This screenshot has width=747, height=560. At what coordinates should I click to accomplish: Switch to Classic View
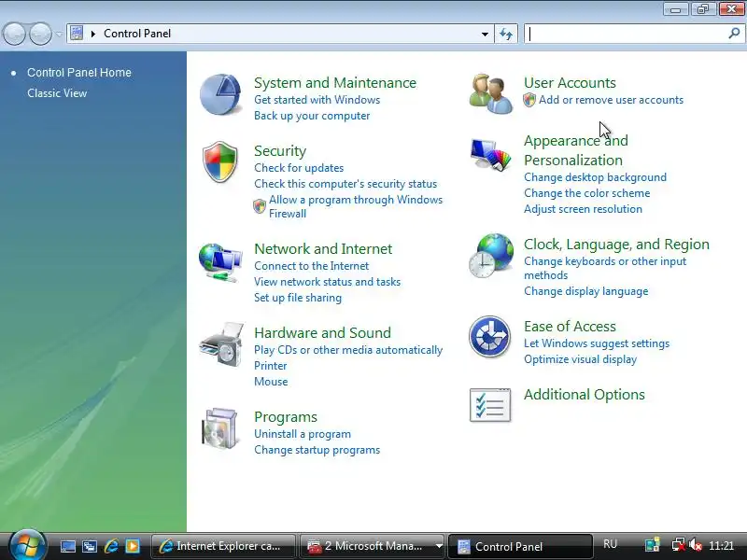point(57,93)
